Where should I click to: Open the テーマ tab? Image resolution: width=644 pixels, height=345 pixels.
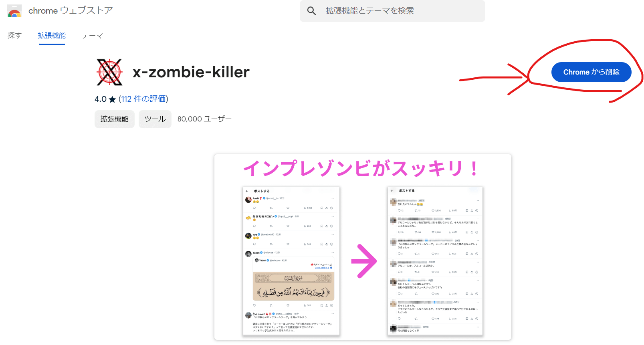point(92,36)
